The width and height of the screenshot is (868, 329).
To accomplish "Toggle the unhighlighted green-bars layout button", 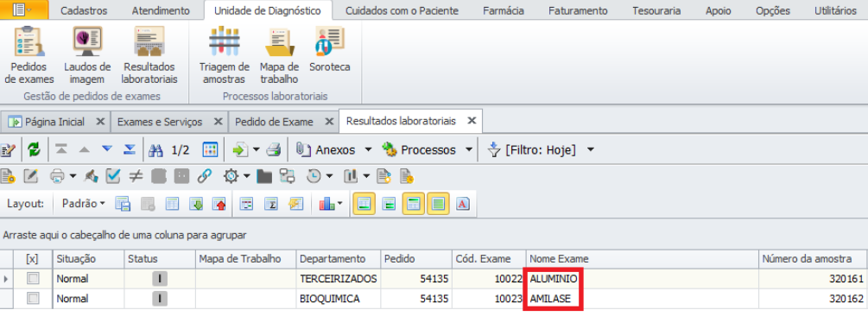I will tap(390, 204).
